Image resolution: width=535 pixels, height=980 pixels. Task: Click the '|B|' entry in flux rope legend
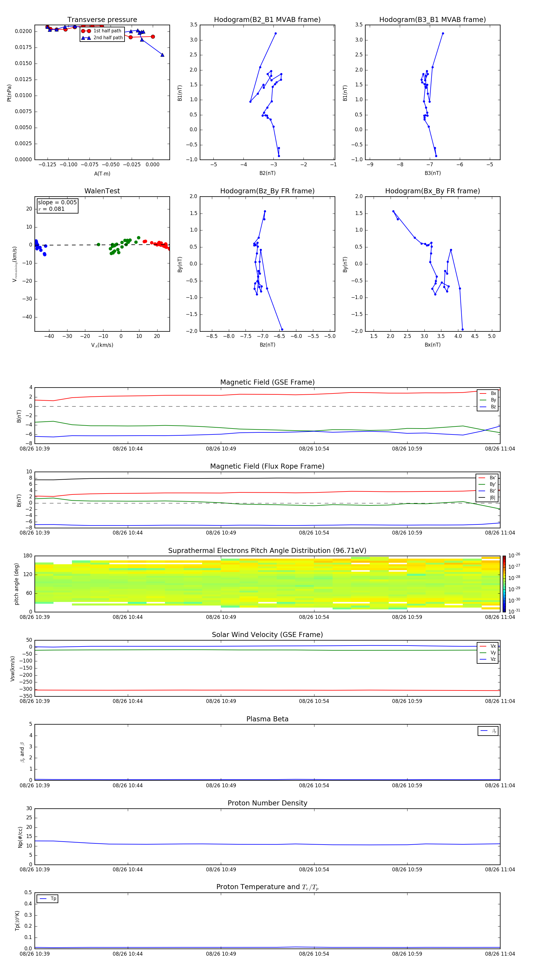pyautogui.click(x=487, y=498)
